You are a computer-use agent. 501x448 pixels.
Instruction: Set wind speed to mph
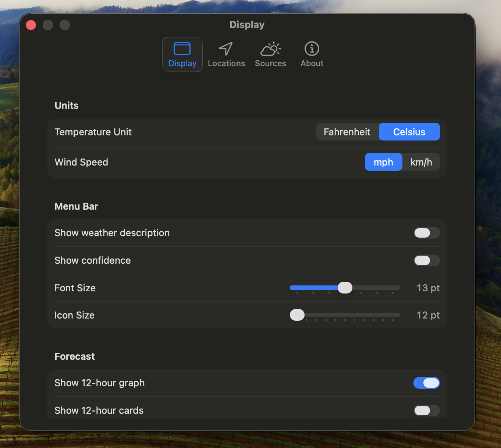383,162
